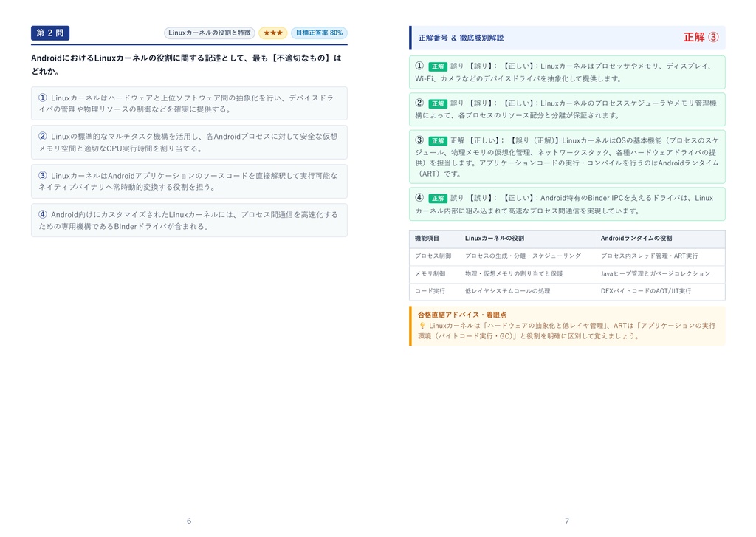Click the circled ① number of the first answer choice
The image size is (756, 537).
click(x=42, y=98)
